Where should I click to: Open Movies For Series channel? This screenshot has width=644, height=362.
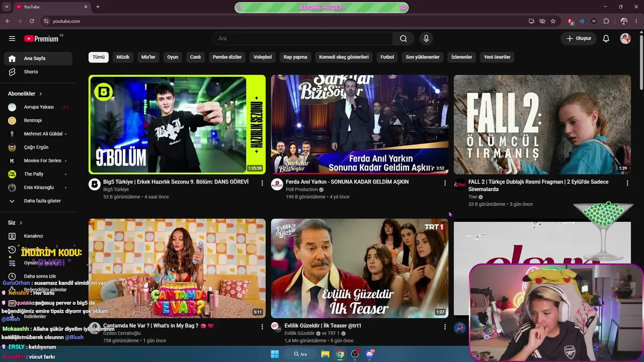pyautogui.click(x=38, y=161)
